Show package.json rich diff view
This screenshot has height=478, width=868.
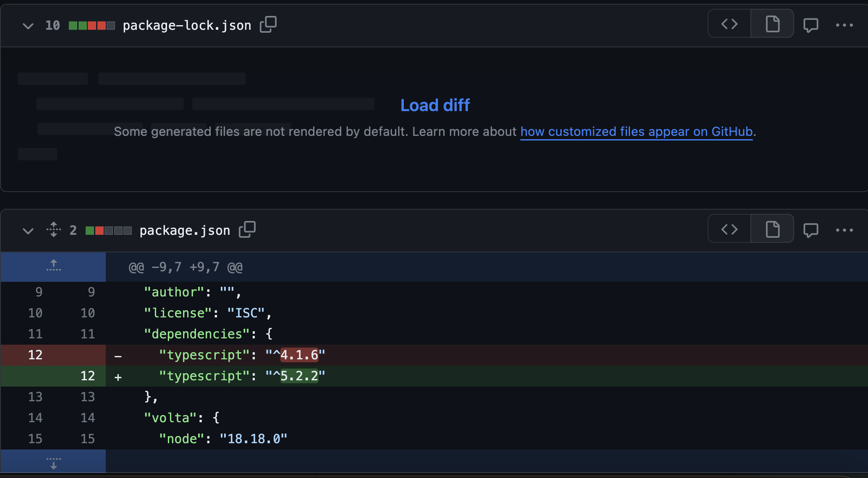coord(772,229)
